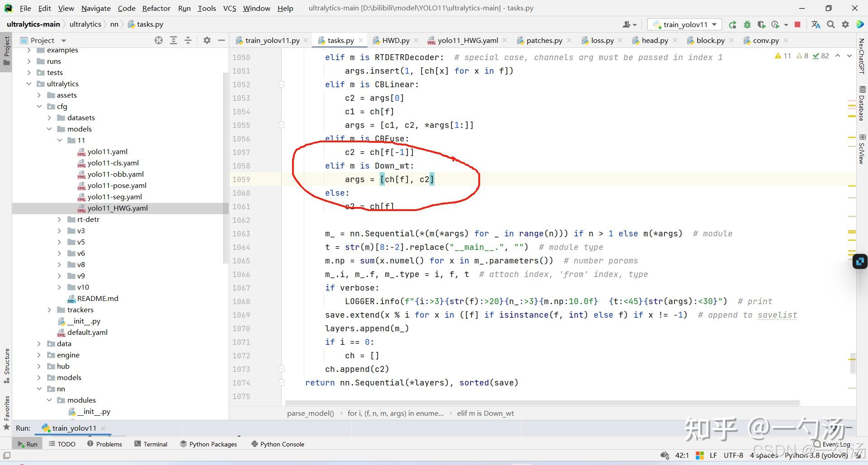Viewport: 868px width, 465px height.
Task: Open the Refactor menu
Action: [156, 8]
